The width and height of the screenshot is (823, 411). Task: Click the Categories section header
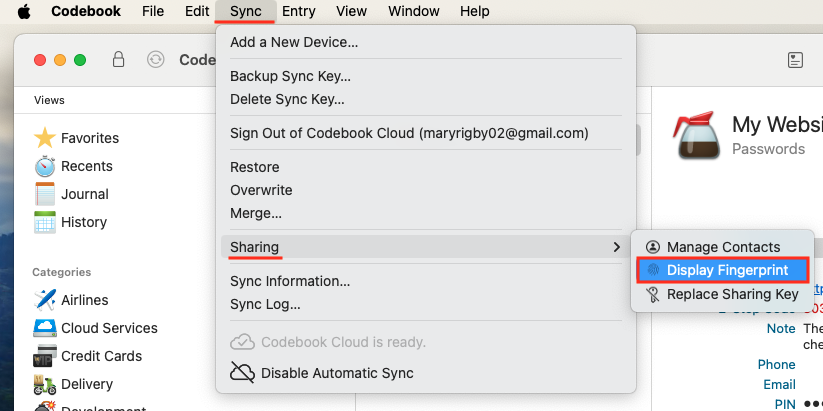[x=61, y=272]
